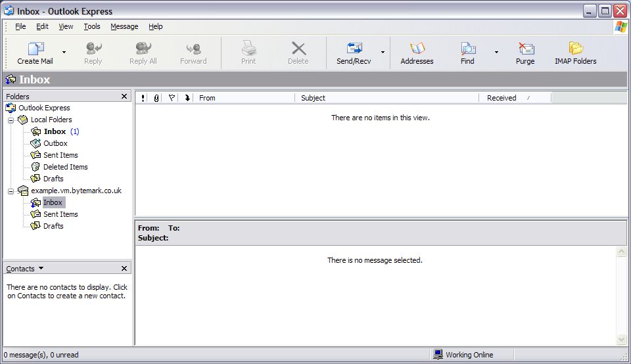The height and width of the screenshot is (364, 631).
Task: Click the bytemark mail server icon
Action: click(23, 191)
